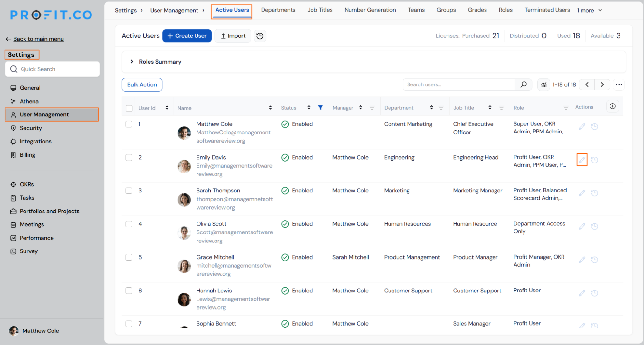The image size is (644, 345).
Task: Filter the Role column
Action: point(566,108)
